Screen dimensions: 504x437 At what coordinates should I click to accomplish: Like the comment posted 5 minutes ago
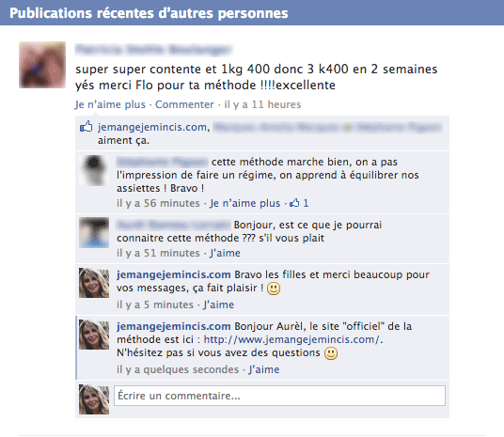click(218, 304)
